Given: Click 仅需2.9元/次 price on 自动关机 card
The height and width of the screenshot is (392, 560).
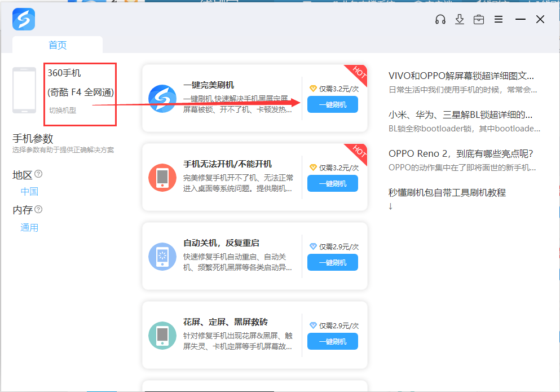Looking at the screenshot, I should point(338,246).
